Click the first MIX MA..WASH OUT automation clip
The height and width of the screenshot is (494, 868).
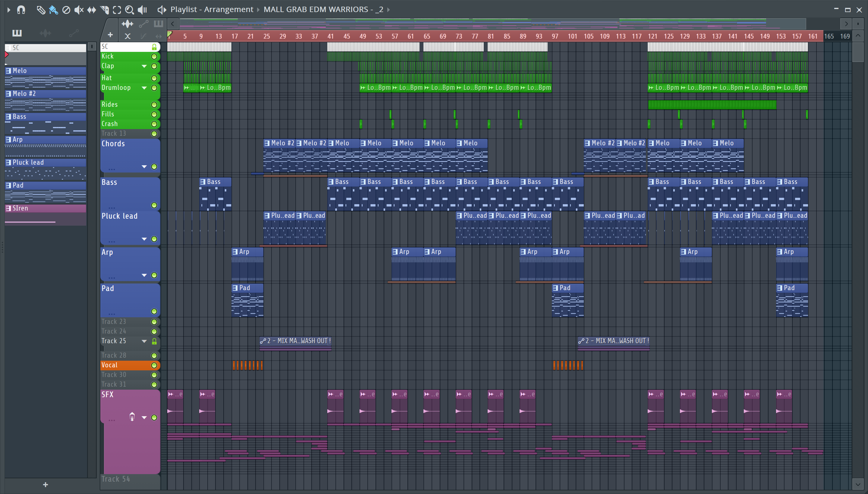click(x=295, y=341)
